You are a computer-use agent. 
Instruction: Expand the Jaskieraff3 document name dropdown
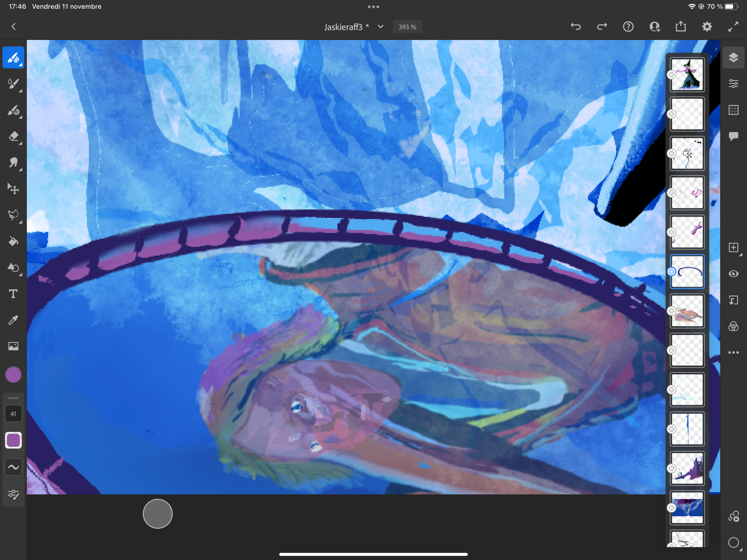381,27
